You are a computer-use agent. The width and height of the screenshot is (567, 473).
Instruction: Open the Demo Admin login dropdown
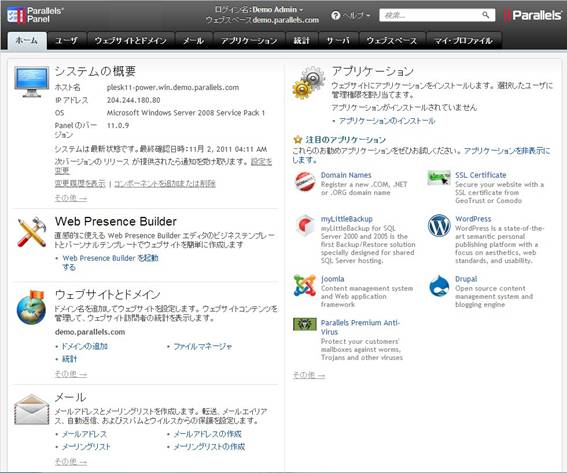[x=278, y=10]
